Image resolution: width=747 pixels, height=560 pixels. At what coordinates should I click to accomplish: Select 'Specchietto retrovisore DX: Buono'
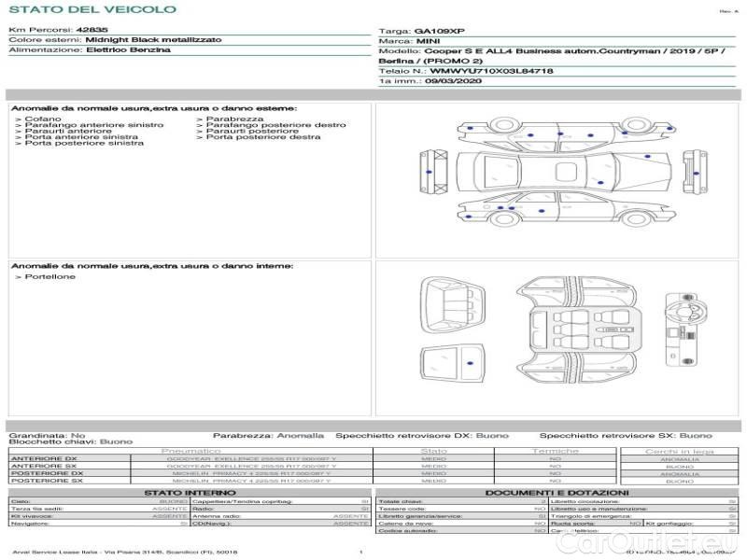click(422, 436)
